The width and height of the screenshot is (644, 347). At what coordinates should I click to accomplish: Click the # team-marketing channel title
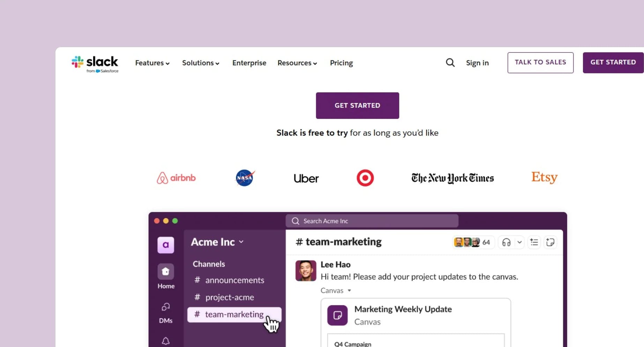pos(339,242)
